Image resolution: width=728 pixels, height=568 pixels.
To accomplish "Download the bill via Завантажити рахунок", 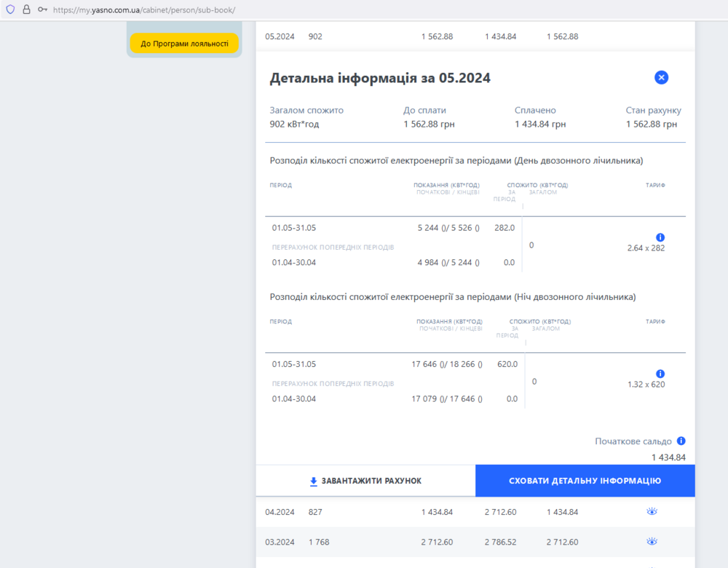I will pyautogui.click(x=365, y=481).
